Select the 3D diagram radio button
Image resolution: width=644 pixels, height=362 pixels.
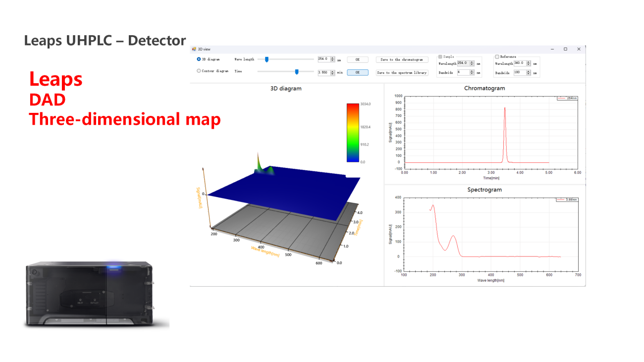[x=199, y=59]
